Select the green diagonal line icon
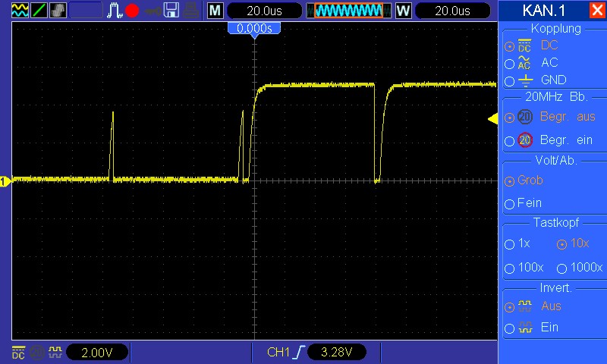 click(x=37, y=11)
